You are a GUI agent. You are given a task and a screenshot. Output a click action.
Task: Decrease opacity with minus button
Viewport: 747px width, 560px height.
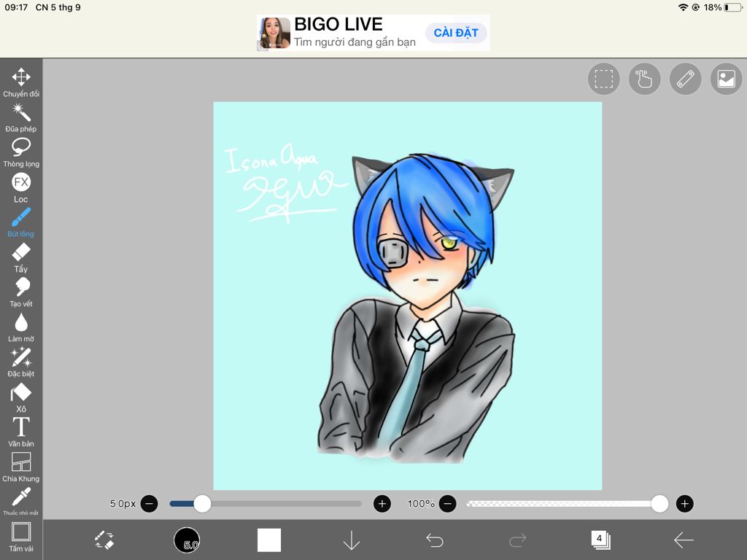pos(447,503)
